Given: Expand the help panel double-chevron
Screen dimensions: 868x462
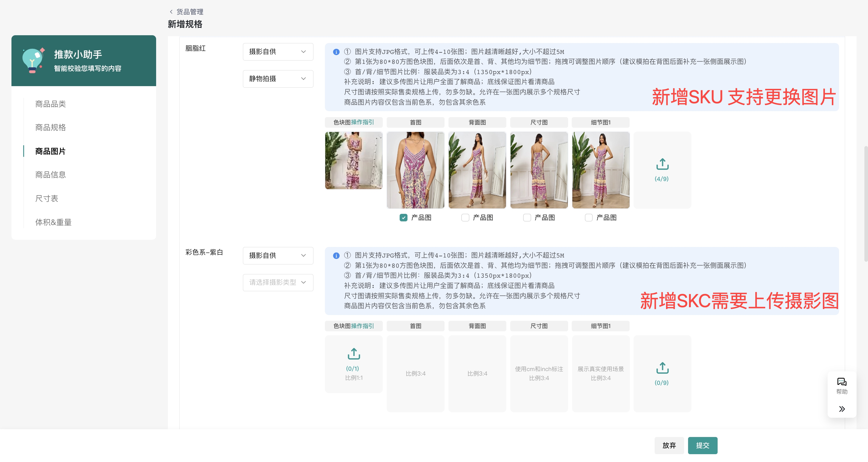Looking at the screenshot, I should tap(842, 409).
